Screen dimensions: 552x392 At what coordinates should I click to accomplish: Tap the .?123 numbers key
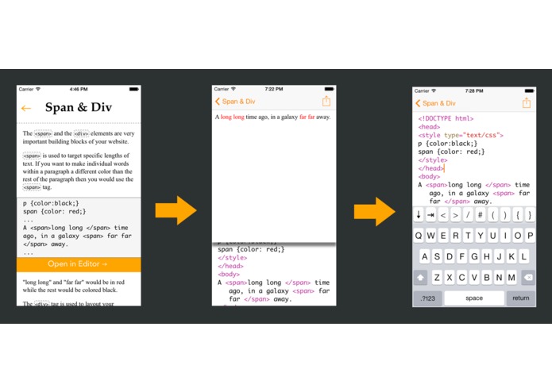[x=428, y=298]
